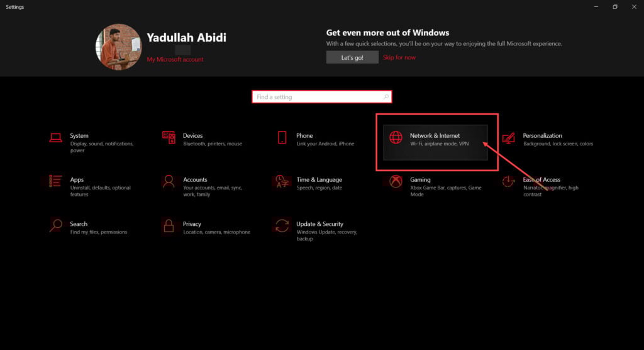Click 'Display, sound, notifications, power' text
The height and width of the screenshot is (350, 644).
pyautogui.click(x=102, y=147)
